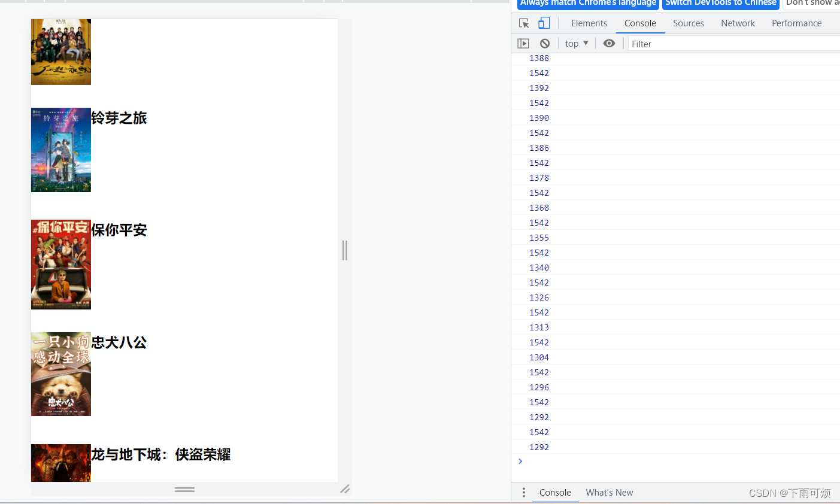This screenshot has width=840, height=504.
Task: Click console log value 1355
Action: 539,238
